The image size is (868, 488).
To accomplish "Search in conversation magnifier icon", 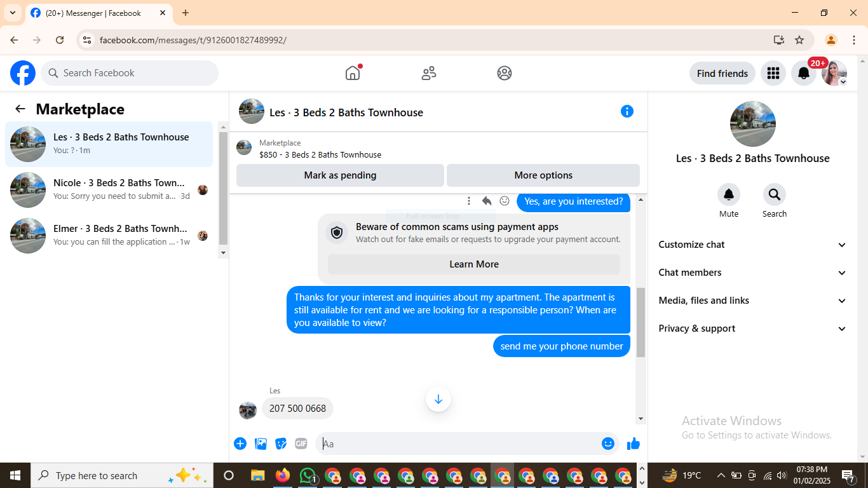I will [x=775, y=194].
